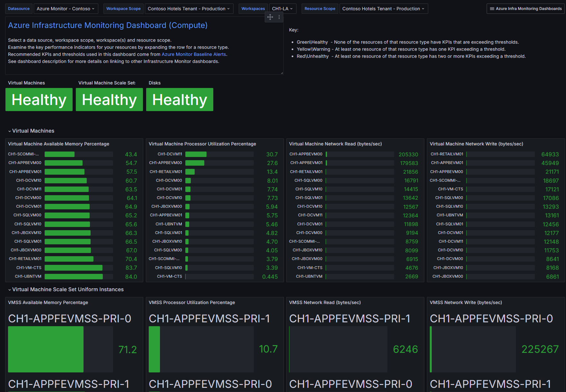Viewport: 566px width, 392px height.
Task: Open the CH1-LA workspaces dropdown
Action: [282, 9]
